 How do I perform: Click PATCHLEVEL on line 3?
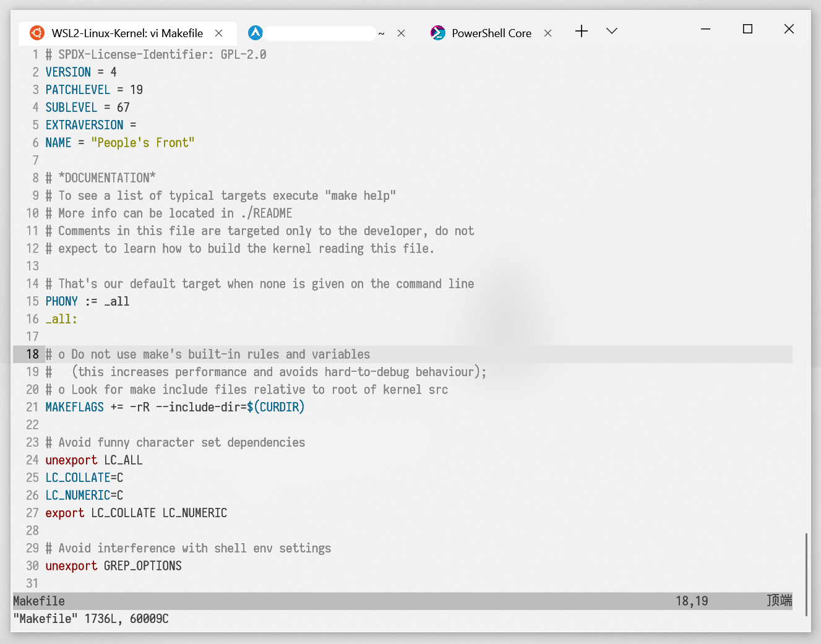(78, 90)
